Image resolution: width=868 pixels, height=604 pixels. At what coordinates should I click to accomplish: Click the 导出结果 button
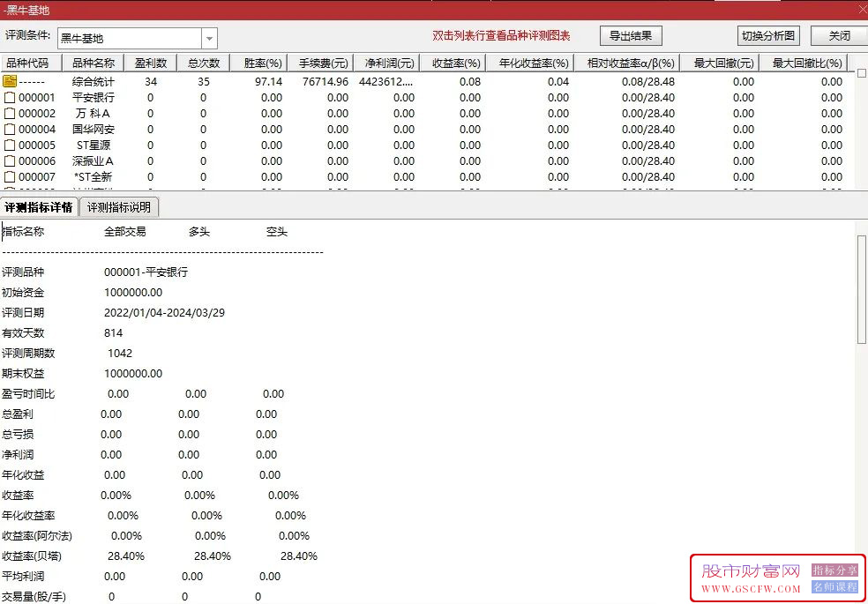[631, 36]
